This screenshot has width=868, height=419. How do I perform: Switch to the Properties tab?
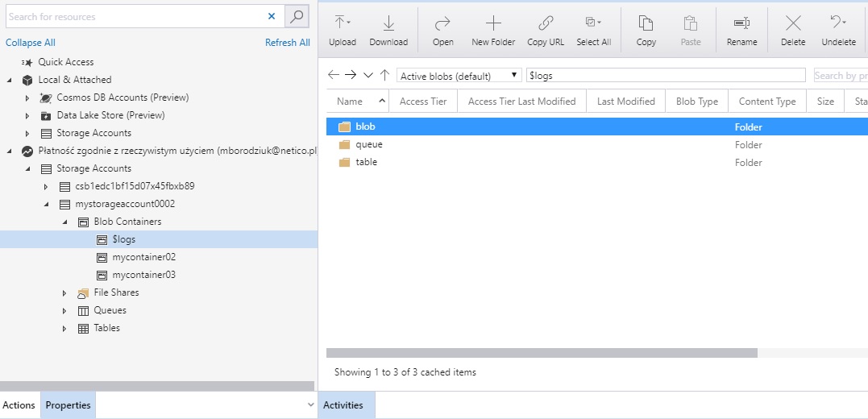[68, 405]
